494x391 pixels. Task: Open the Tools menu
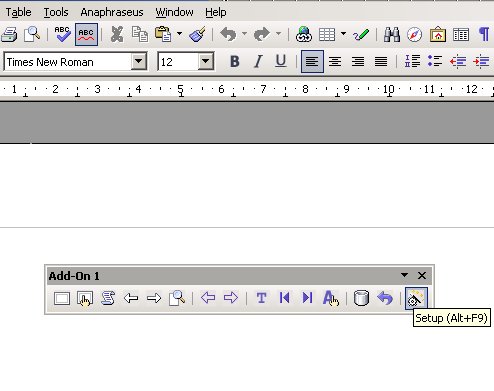(x=56, y=12)
